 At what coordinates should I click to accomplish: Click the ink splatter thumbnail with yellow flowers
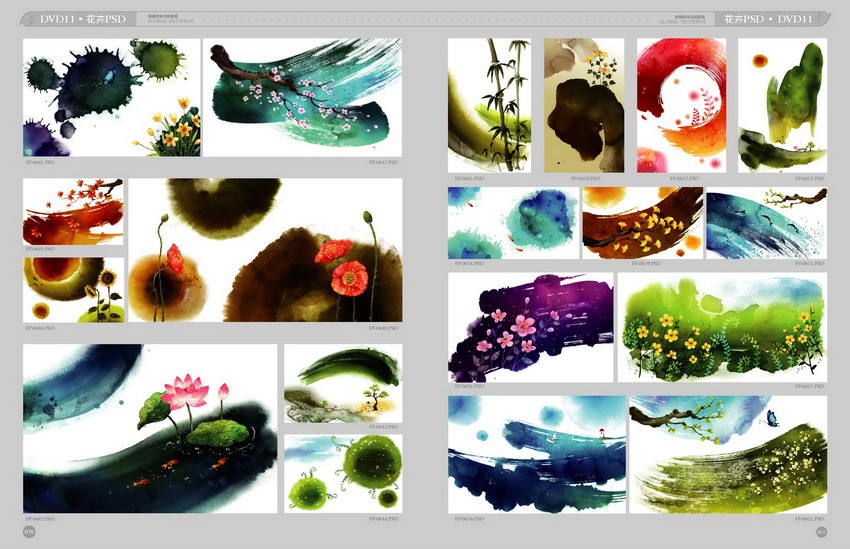click(x=112, y=98)
